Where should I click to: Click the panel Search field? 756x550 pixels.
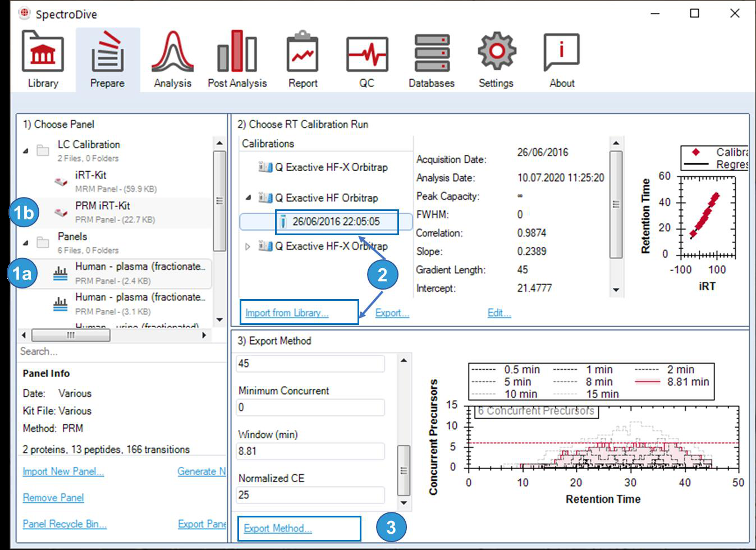pos(121,351)
